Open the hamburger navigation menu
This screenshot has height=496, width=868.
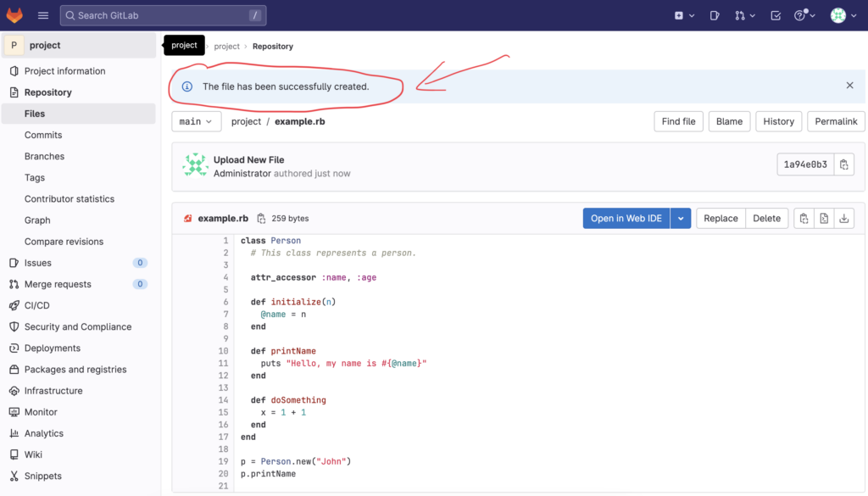pyautogui.click(x=43, y=15)
